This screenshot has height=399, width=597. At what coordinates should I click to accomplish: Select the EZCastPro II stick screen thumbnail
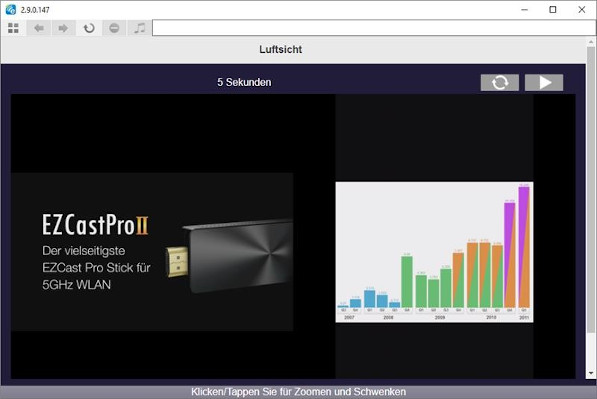point(152,252)
